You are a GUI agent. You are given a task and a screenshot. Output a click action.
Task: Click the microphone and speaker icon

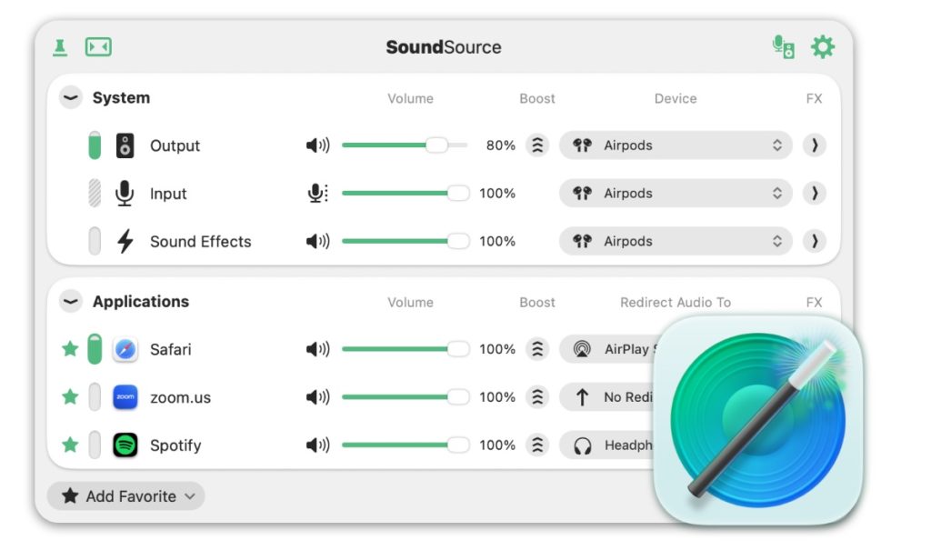(783, 47)
